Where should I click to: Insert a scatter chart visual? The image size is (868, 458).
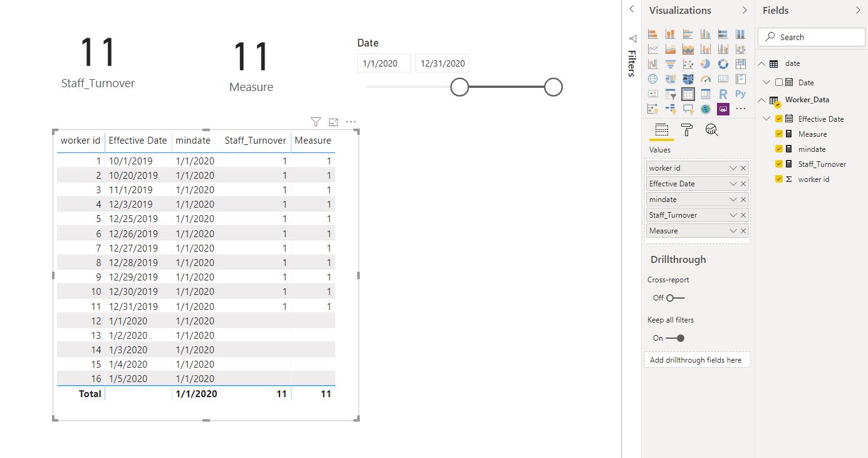click(x=688, y=63)
